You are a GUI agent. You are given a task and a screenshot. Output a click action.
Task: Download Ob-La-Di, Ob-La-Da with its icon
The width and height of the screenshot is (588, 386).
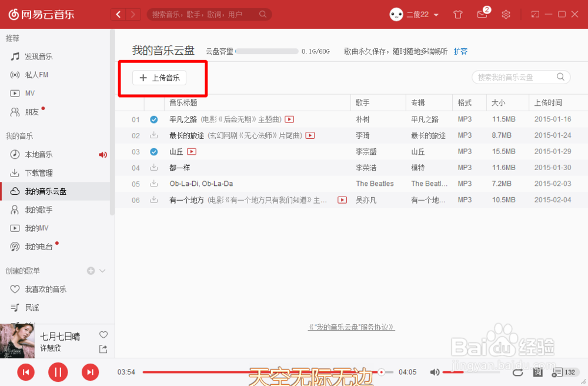[153, 184]
